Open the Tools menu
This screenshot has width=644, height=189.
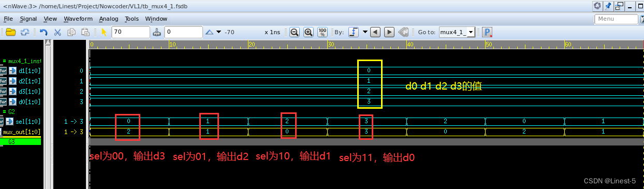(x=131, y=19)
